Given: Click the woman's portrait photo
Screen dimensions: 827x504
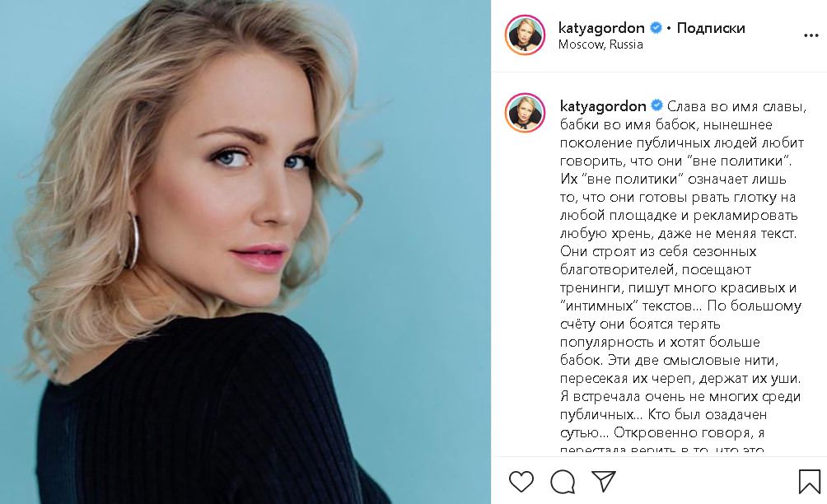Looking at the screenshot, I should [245, 252].
